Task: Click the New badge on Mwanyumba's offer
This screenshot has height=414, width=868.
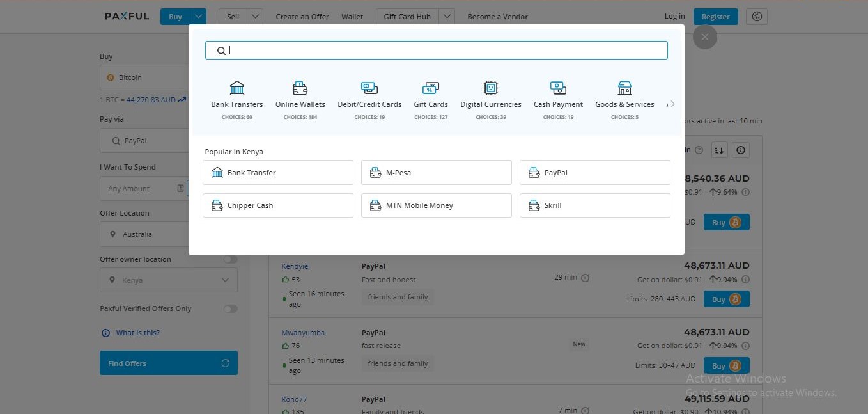Action: [579, 344]
